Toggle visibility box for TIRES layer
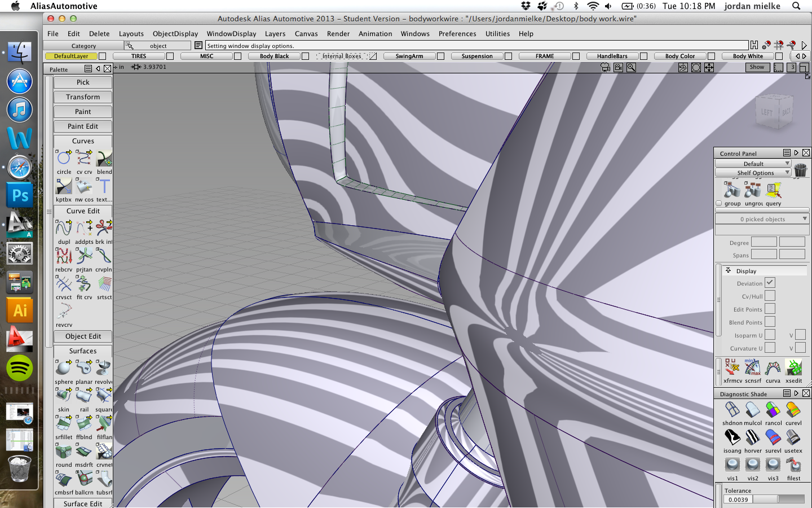Viewport: 812px width, 508px height. [x=170, y=56]
